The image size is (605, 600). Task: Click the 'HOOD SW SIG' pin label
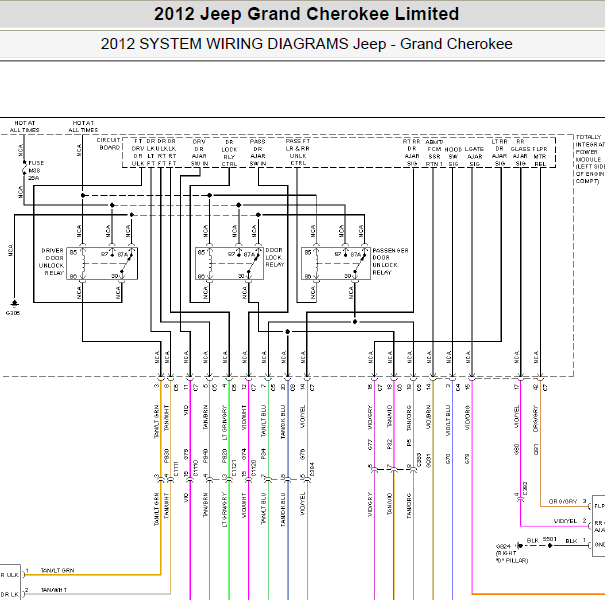(453, 157)
